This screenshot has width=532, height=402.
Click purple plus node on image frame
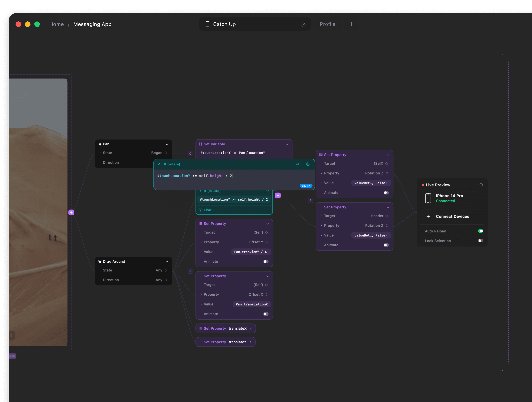[x=71, y=212]
